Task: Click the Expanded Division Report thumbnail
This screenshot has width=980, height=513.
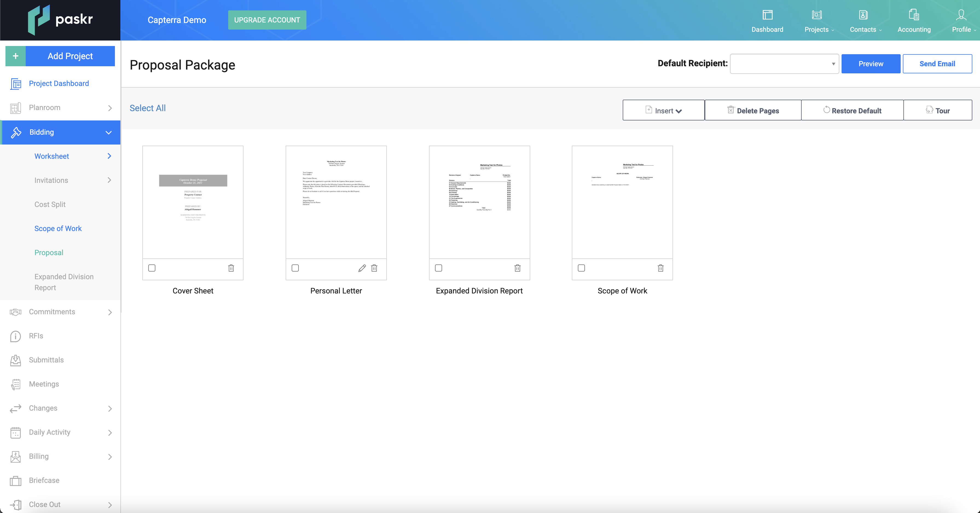Action: tap(479, 202)
